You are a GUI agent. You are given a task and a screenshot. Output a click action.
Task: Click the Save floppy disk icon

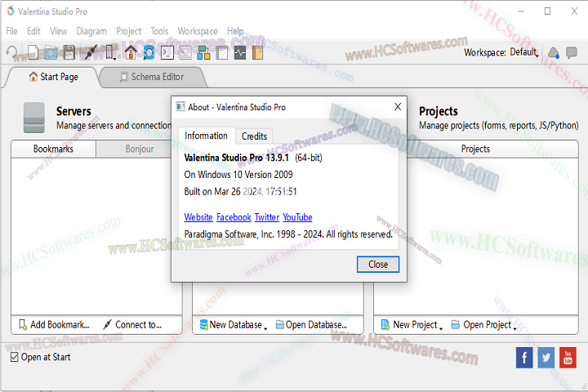tap(69, 52)
